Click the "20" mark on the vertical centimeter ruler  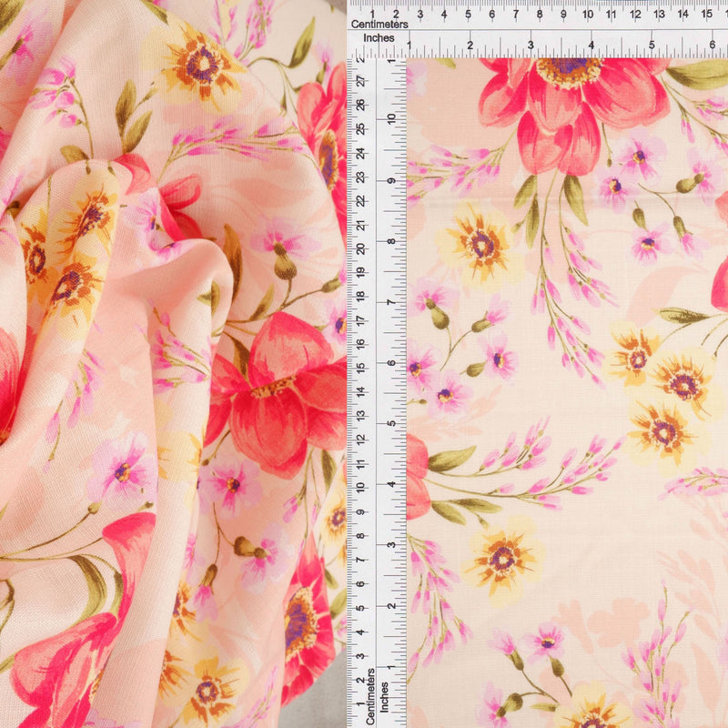click(360, 248)
